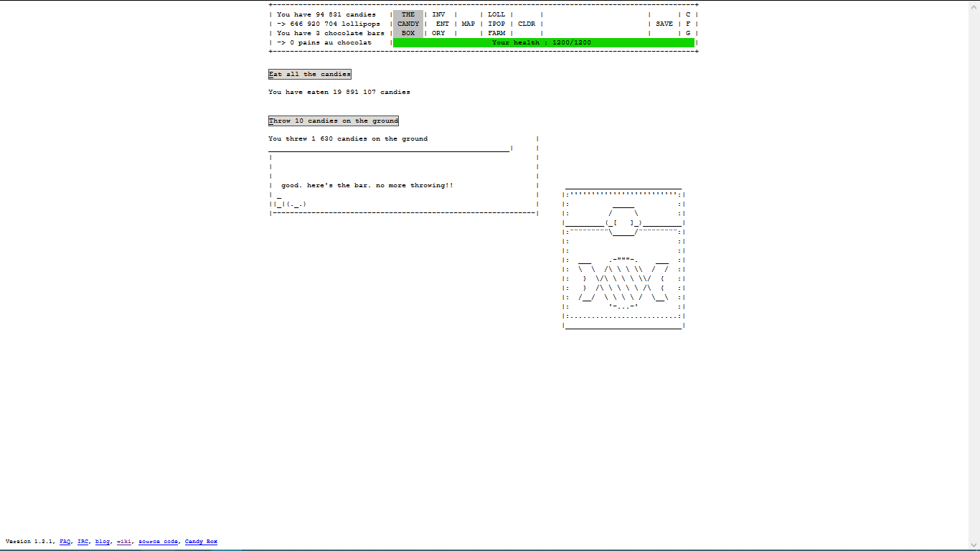
Task: Follow the IRC link
Action: coord(83,542)
